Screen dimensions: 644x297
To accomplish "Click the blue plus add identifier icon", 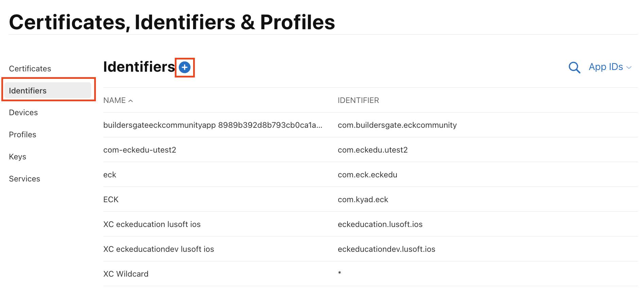I will [185, 68].
